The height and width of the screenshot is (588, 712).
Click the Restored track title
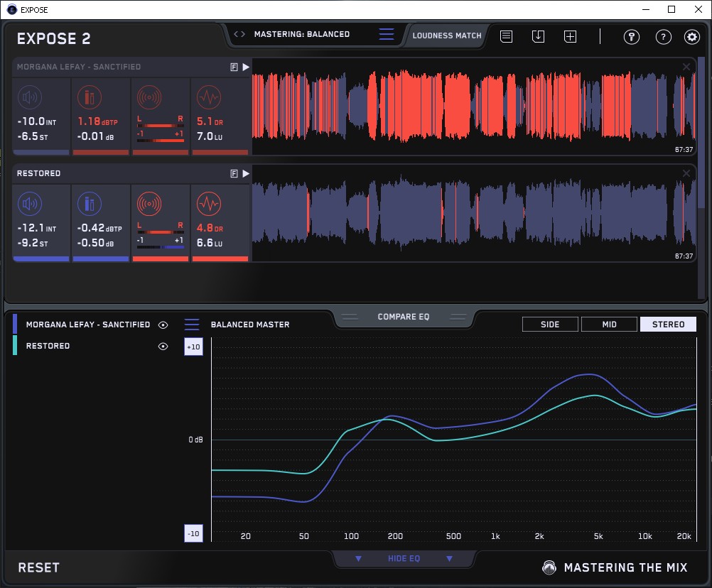(x=38, y=173)
